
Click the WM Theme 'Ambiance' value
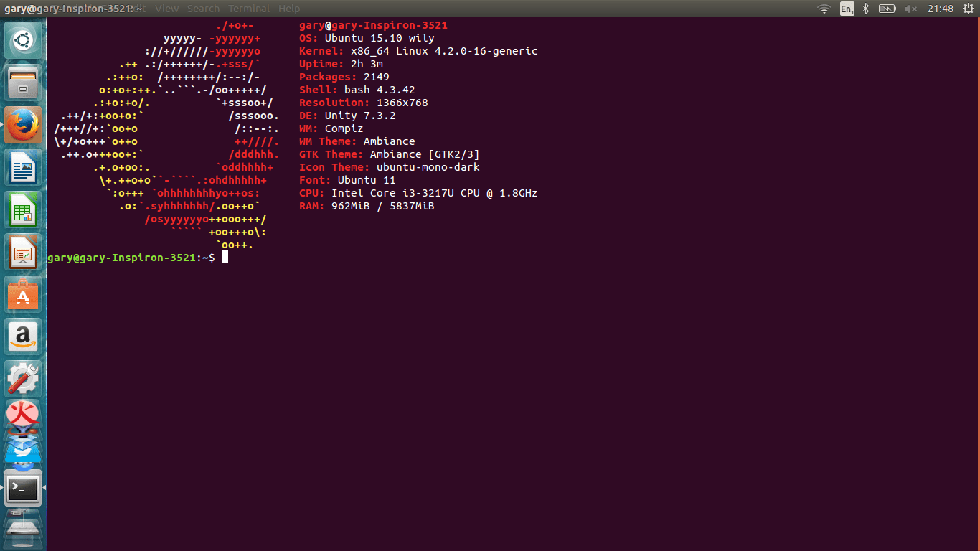(390, 141)
